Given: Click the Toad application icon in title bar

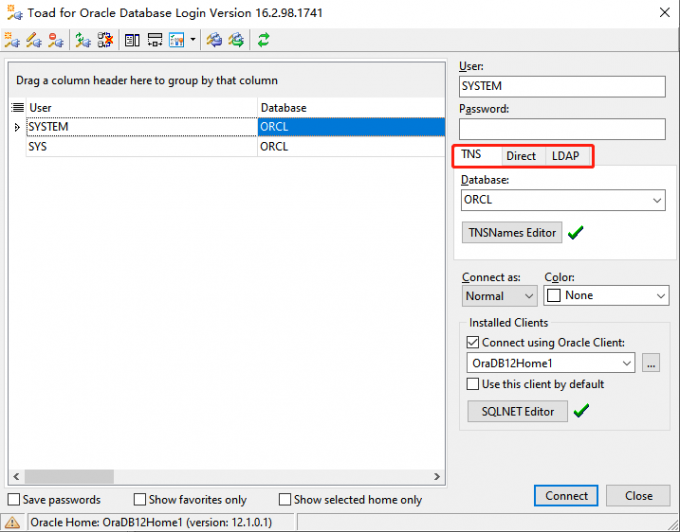Looking at the screenshot, I should click(x=15, y=13).
